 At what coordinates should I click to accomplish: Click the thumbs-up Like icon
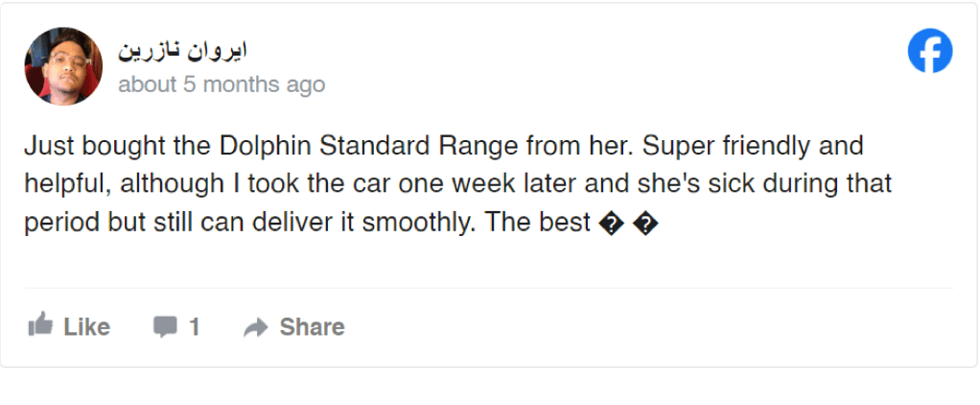[x=40, y=326]
